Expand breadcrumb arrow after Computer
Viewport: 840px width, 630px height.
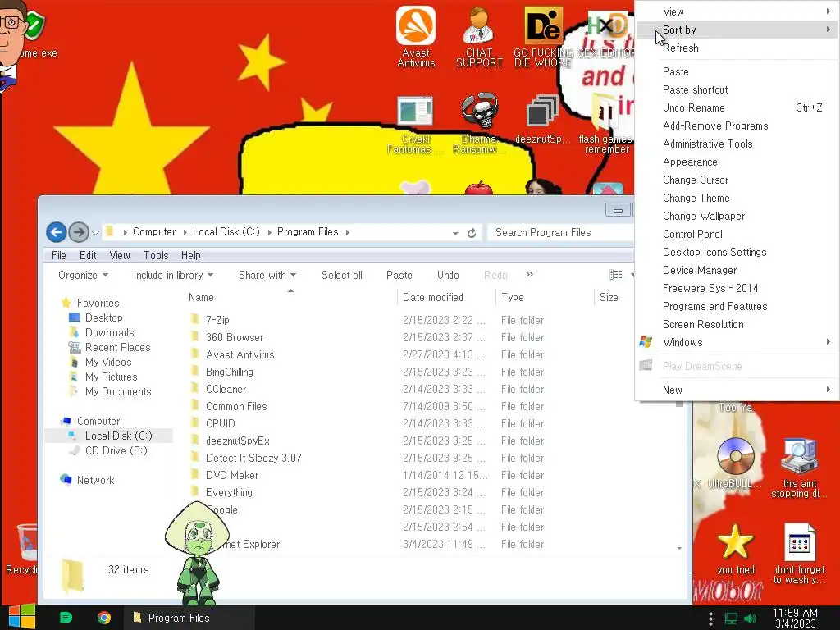tap(185, 232)
